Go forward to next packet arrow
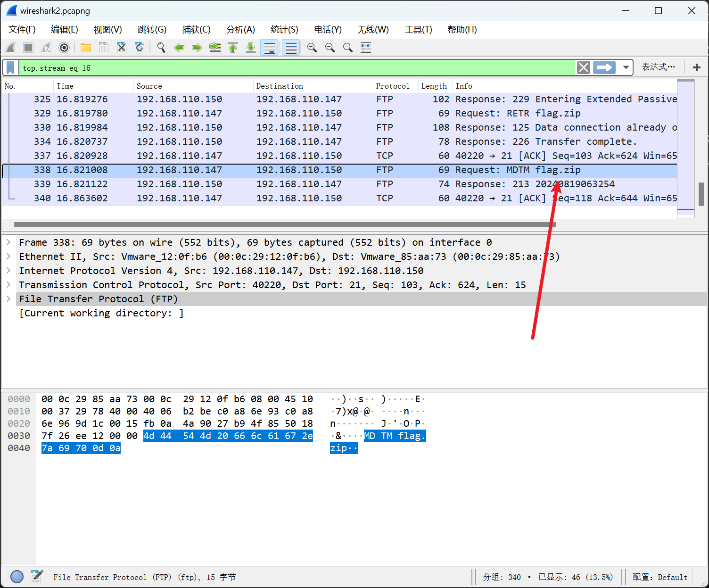The image size is (709, 588). [197, 48]
